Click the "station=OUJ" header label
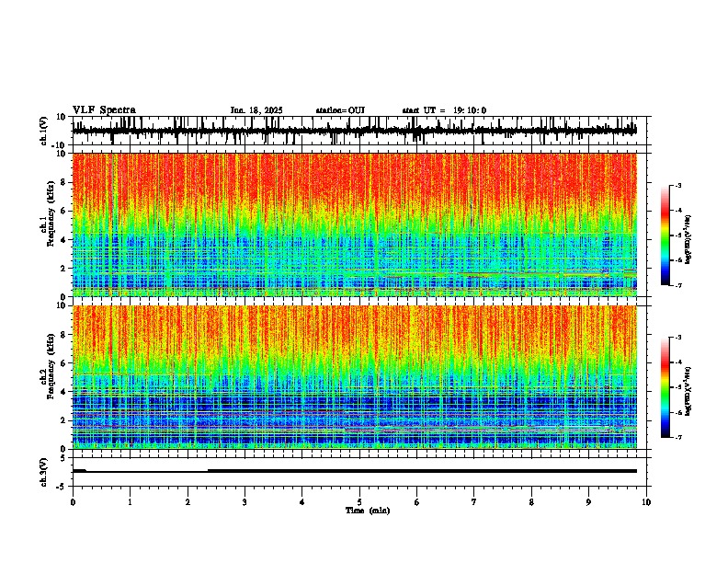The width and height of the screenshot is (728, 563). click(x=340, y=110)
